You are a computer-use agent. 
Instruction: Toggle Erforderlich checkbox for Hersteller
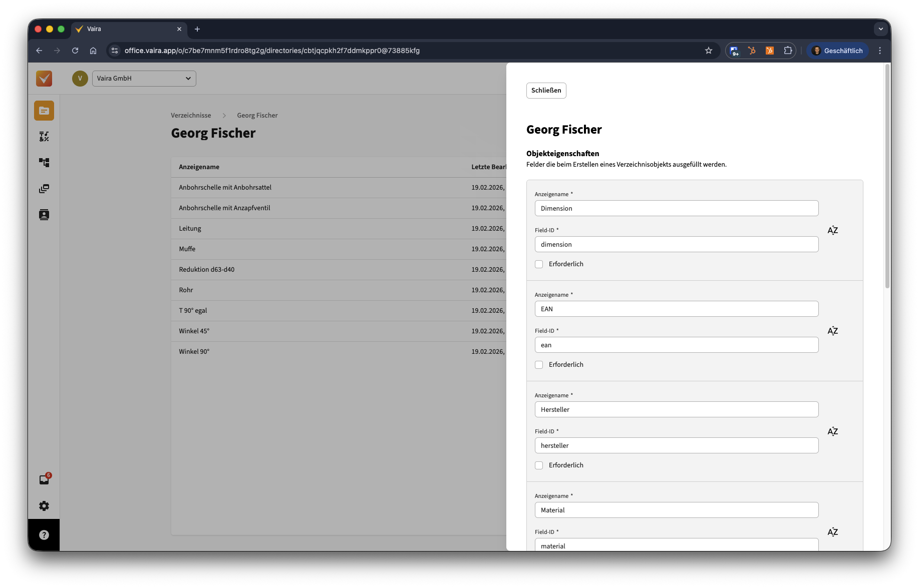[539, 465]
